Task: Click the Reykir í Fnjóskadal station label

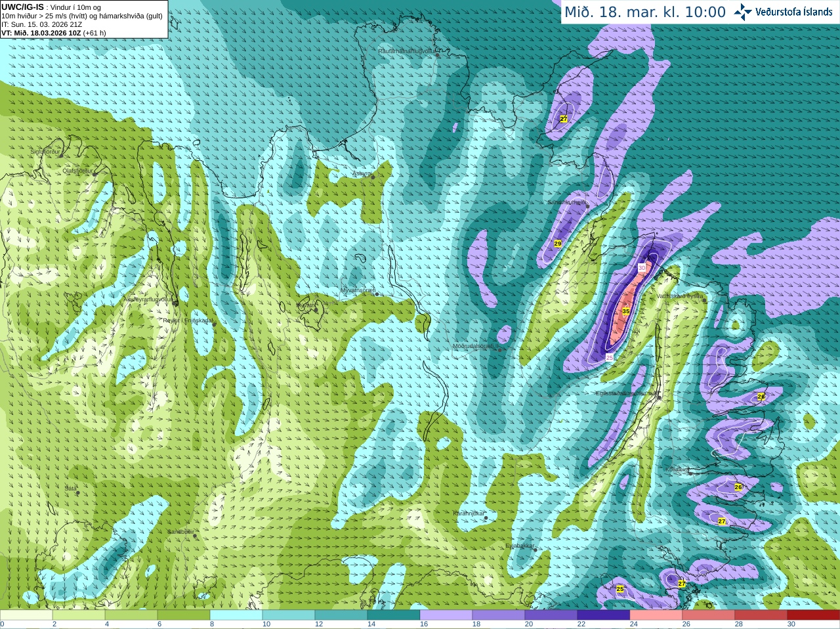Action: click(188, 320)
